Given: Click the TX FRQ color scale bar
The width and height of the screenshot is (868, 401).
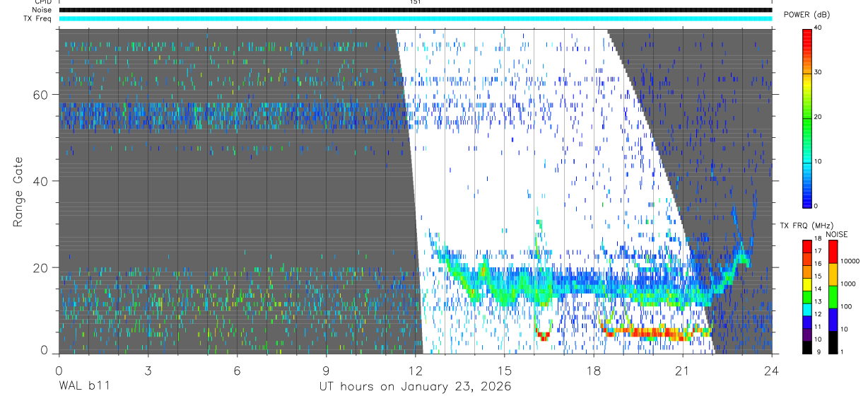Looking at the screenshot, I should 807,297.
